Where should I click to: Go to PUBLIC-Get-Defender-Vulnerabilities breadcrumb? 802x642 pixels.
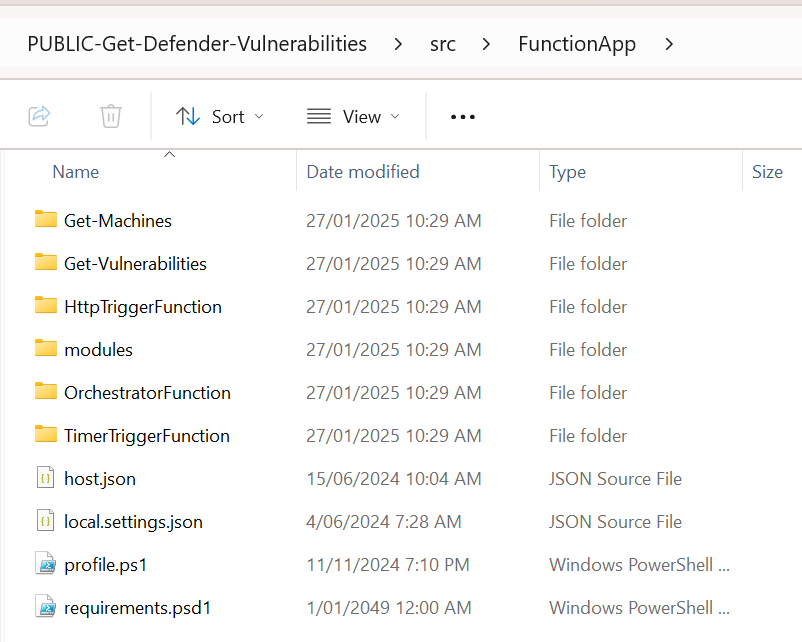(197, 44)
